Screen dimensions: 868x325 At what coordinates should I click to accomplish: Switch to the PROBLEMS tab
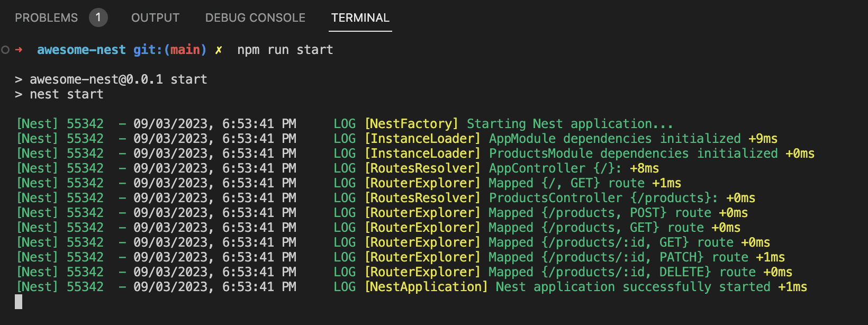coord(46,18)
